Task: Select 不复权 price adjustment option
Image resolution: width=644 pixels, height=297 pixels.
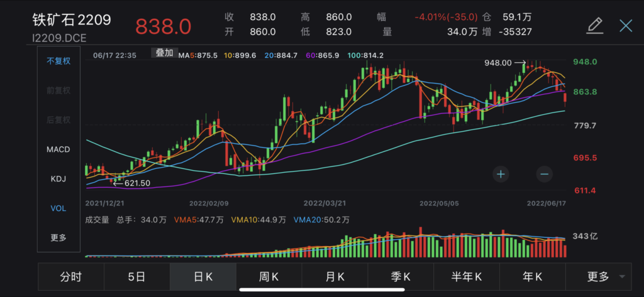Action: 58,61
